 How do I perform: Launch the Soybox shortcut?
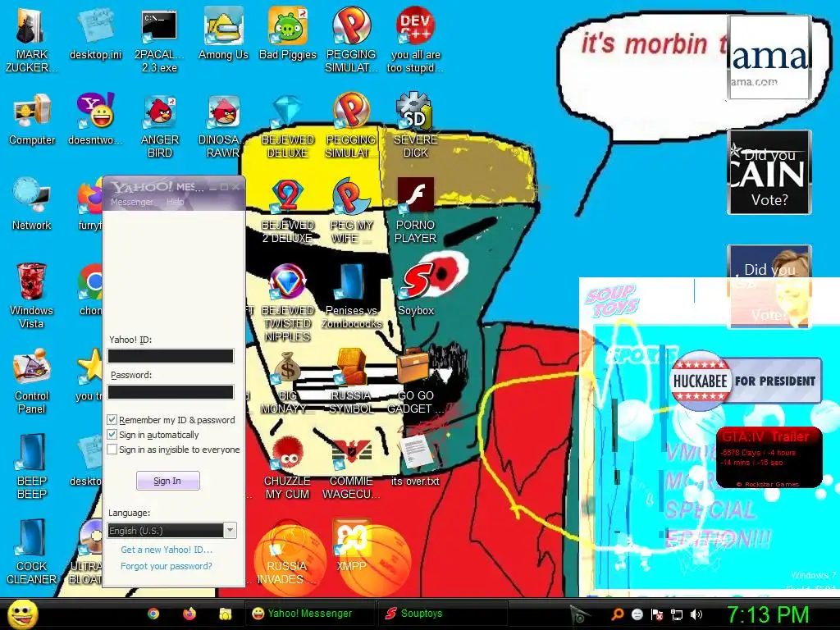click(415, 290)
